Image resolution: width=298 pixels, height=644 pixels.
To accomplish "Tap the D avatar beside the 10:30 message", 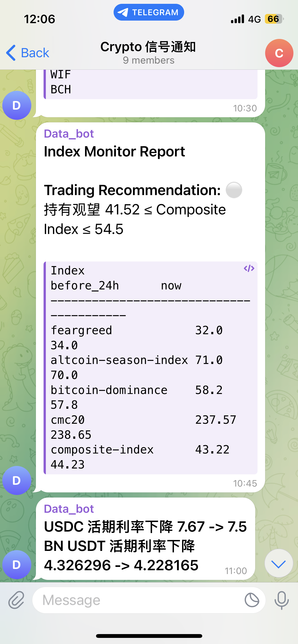I will click(17, 105).
